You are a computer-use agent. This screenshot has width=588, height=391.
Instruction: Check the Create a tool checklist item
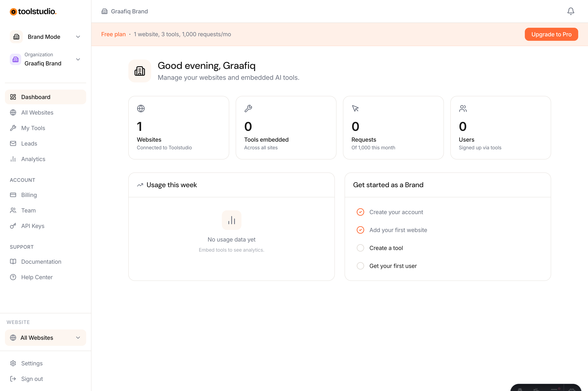[x=360, y=248]
